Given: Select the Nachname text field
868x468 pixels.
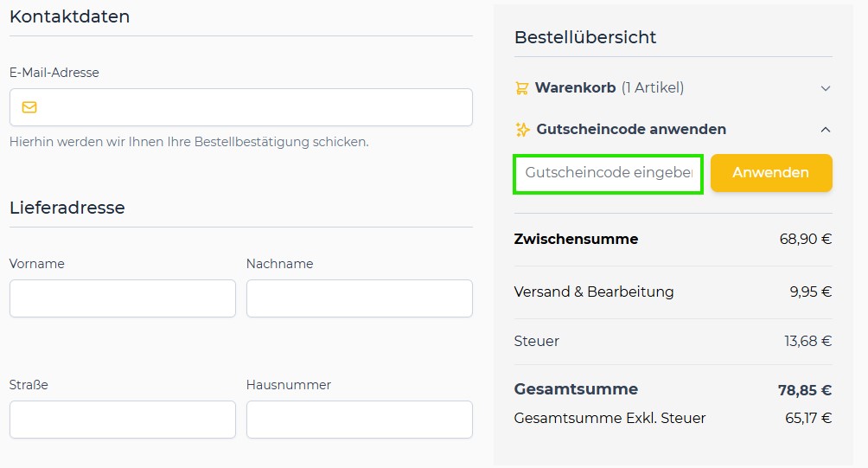Looking at the screenshot, I should (360, 298).
